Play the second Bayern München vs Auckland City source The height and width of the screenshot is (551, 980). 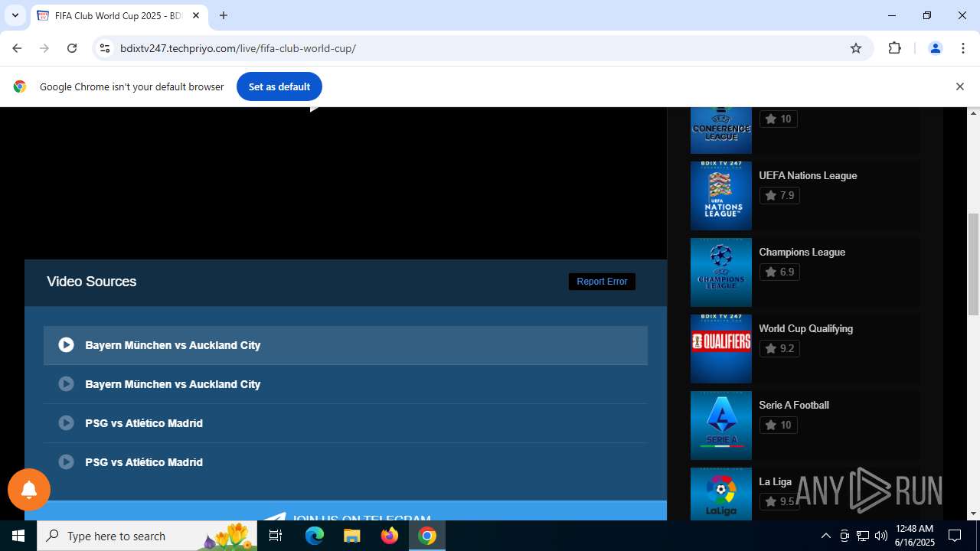[x=345, y=384]
